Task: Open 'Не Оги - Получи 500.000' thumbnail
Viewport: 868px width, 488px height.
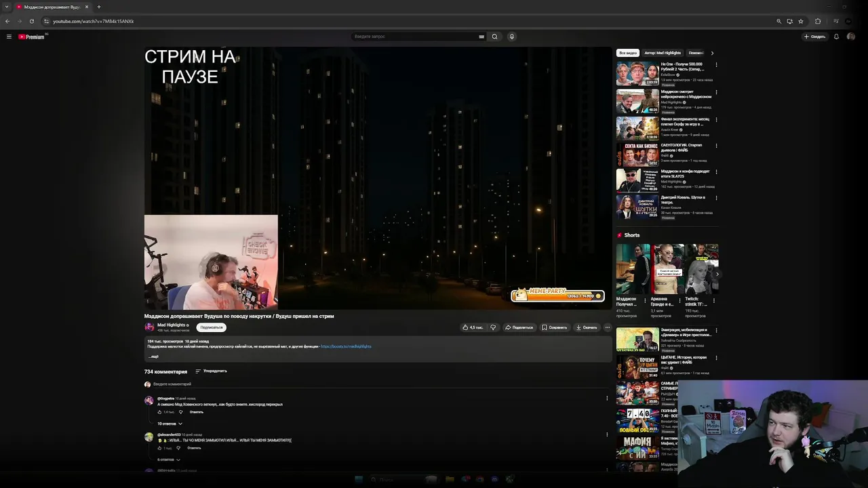Action: (637, 74)
